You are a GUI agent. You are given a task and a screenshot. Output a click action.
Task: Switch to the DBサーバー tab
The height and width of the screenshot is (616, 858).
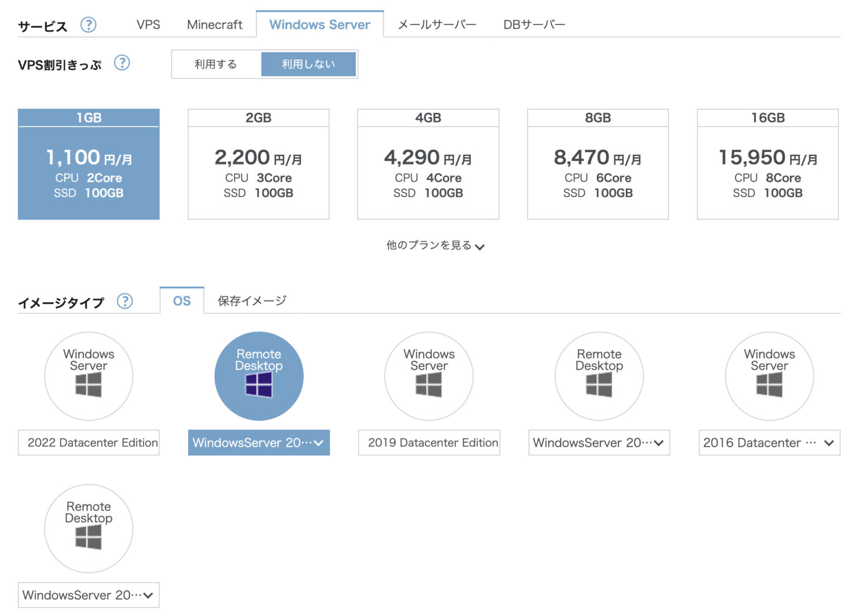535,25
